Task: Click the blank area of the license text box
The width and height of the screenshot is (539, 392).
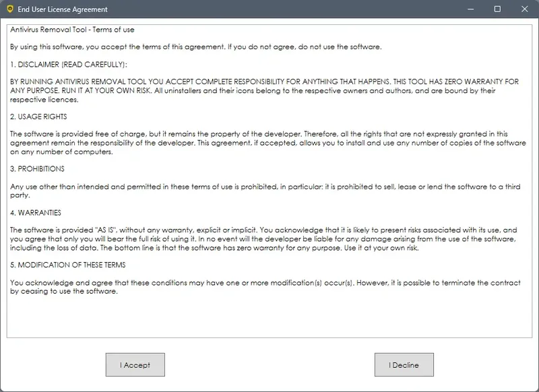Action: pyautogui.click(x=269, y=317)
